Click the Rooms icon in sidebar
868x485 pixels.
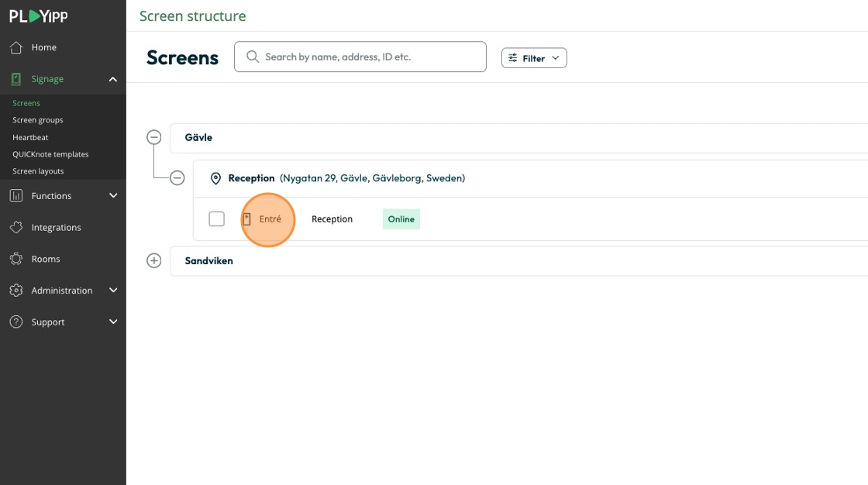[x=16, y=259]
